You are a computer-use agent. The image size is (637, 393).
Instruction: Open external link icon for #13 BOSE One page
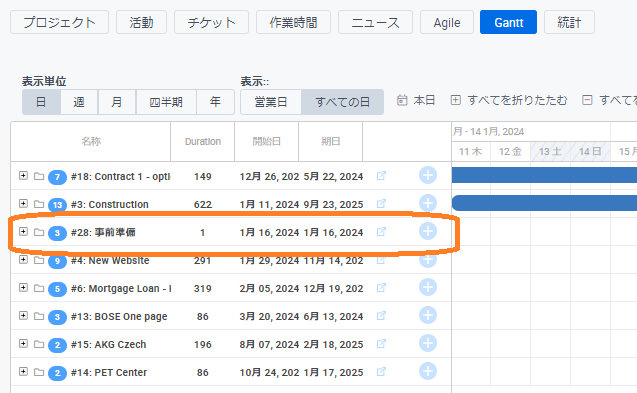(x=381, y=316)
